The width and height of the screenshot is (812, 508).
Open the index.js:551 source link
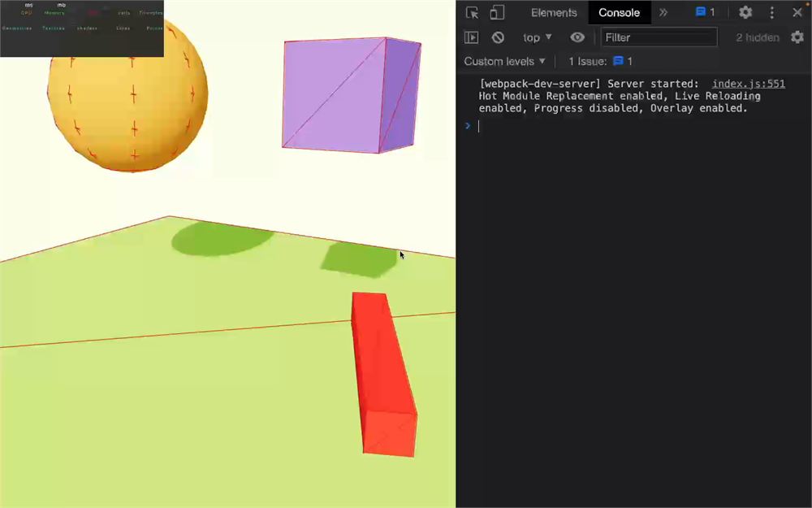tap(749, 84)
